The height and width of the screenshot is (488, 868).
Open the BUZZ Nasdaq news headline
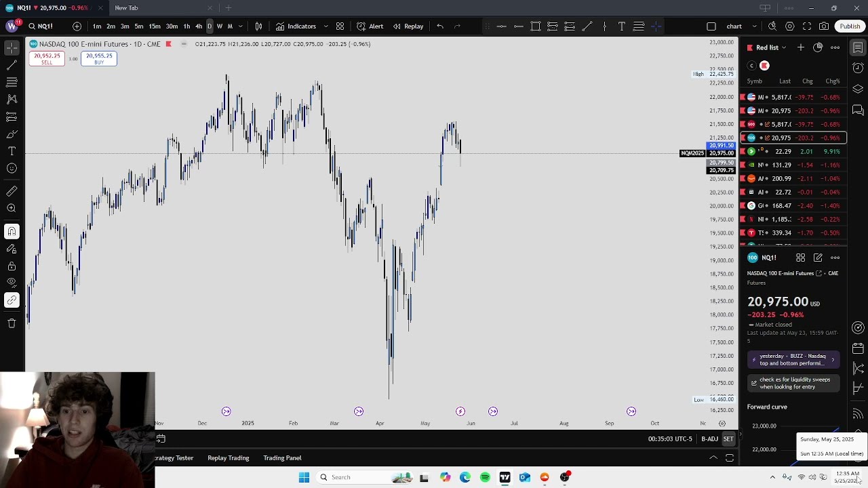(793, 359)
